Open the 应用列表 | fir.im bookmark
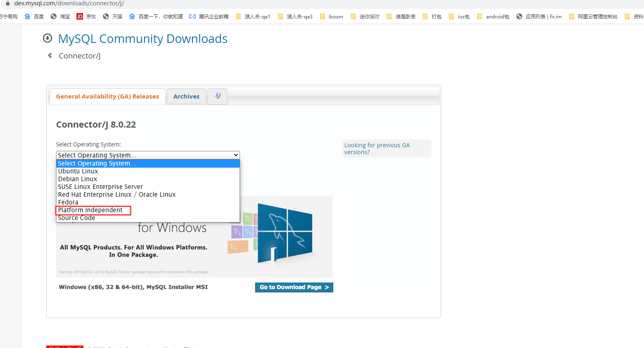This screenshot has height=348, width=644. 539,16
